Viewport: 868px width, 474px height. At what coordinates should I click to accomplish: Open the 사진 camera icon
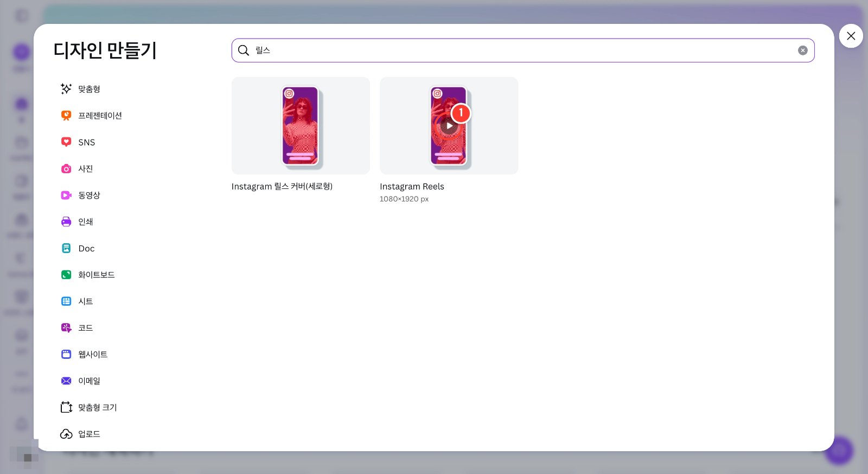point(66,168)
